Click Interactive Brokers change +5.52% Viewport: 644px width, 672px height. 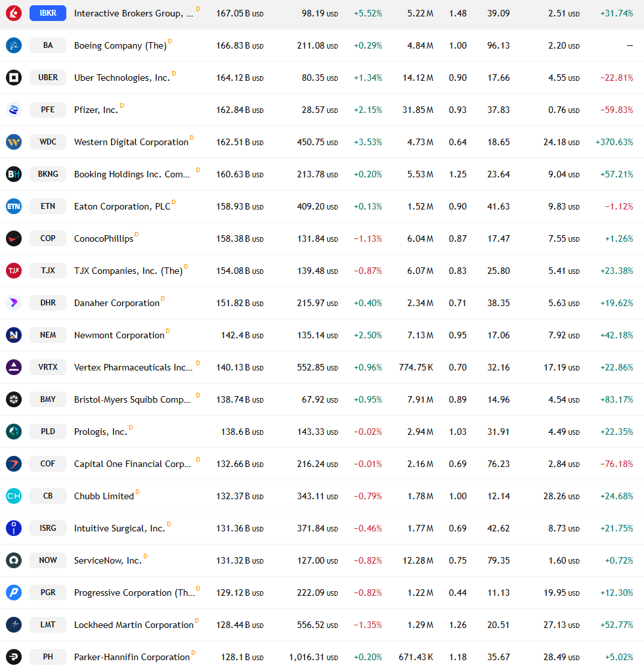(368, 14)
